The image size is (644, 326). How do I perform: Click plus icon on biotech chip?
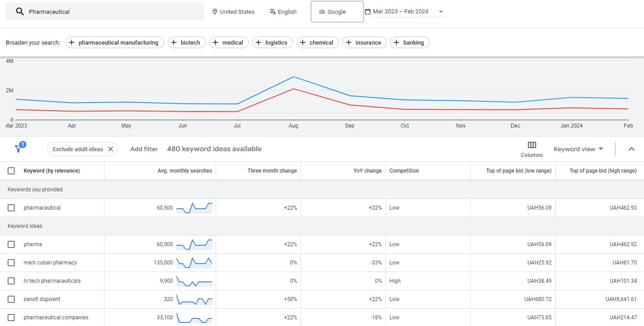(x=174, y=42)
